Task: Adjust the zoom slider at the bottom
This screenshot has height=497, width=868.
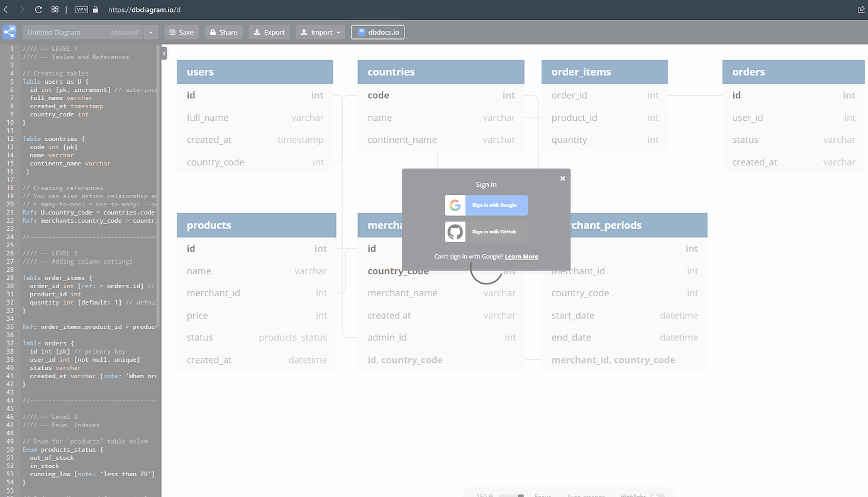Action: point(511,495)
